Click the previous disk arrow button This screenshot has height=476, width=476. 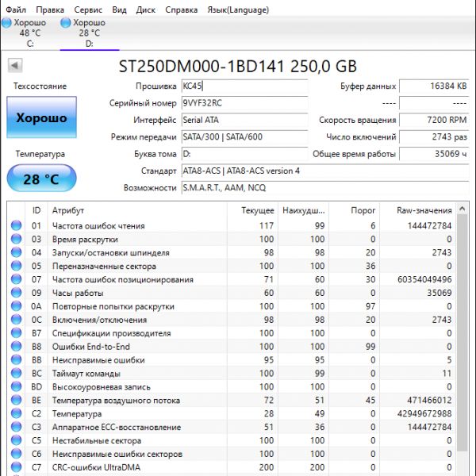click(15, 65)
